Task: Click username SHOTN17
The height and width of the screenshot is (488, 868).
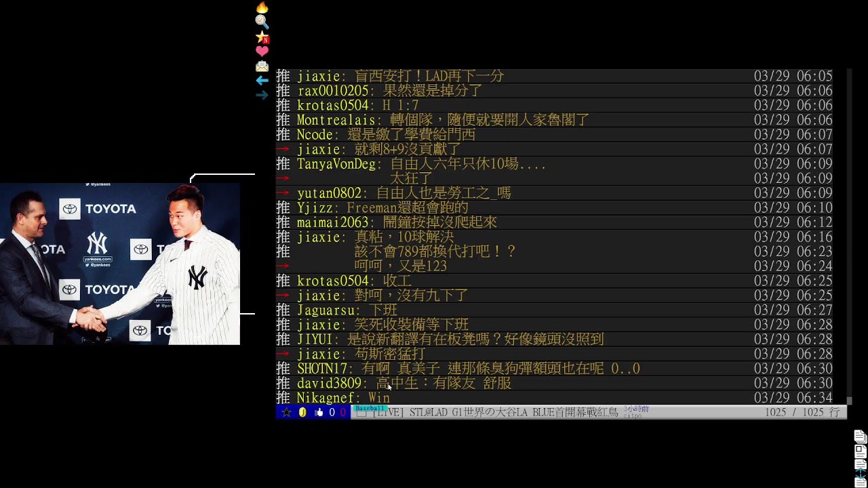Action: tap(322, 369)
